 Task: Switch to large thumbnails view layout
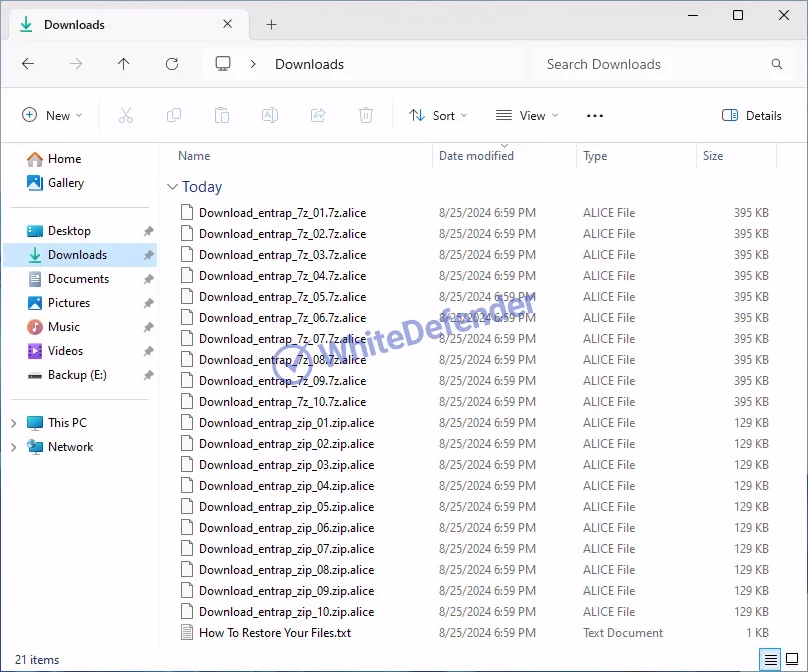[791, 659]
